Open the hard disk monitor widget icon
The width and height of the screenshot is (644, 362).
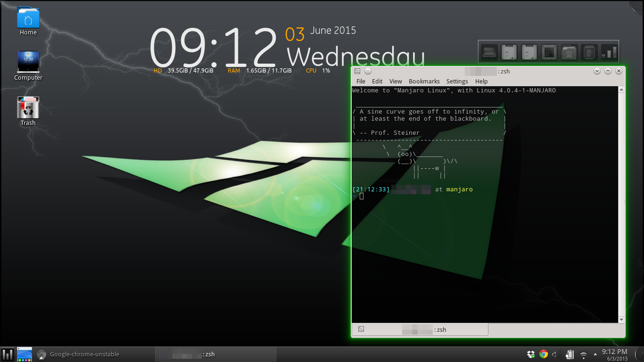[x=489, y=52]
